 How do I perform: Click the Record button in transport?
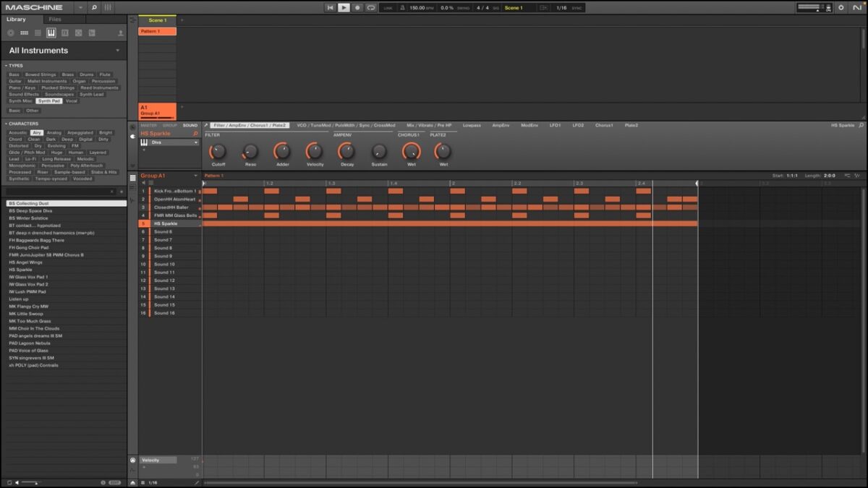click(357, 7)
